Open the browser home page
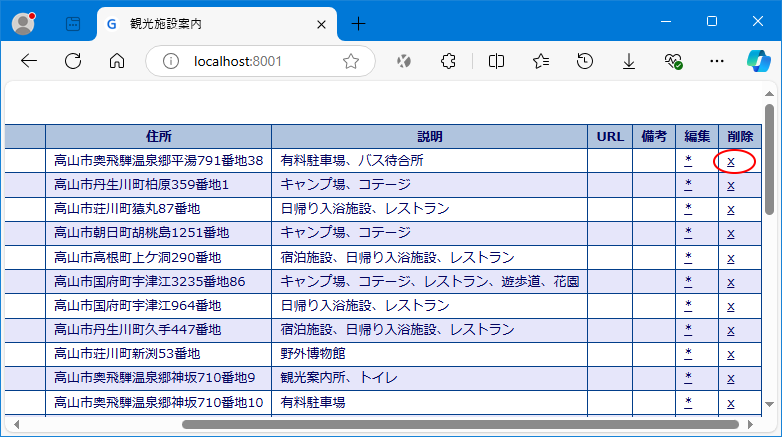The height and width of the screenshot is (437, 782). [x=117, y=61]
